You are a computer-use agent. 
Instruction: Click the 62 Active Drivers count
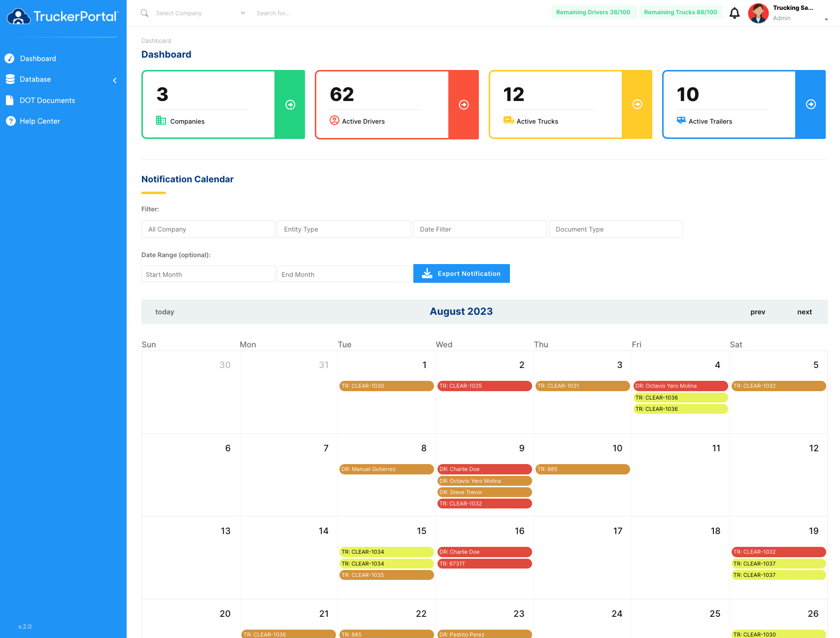342,94
